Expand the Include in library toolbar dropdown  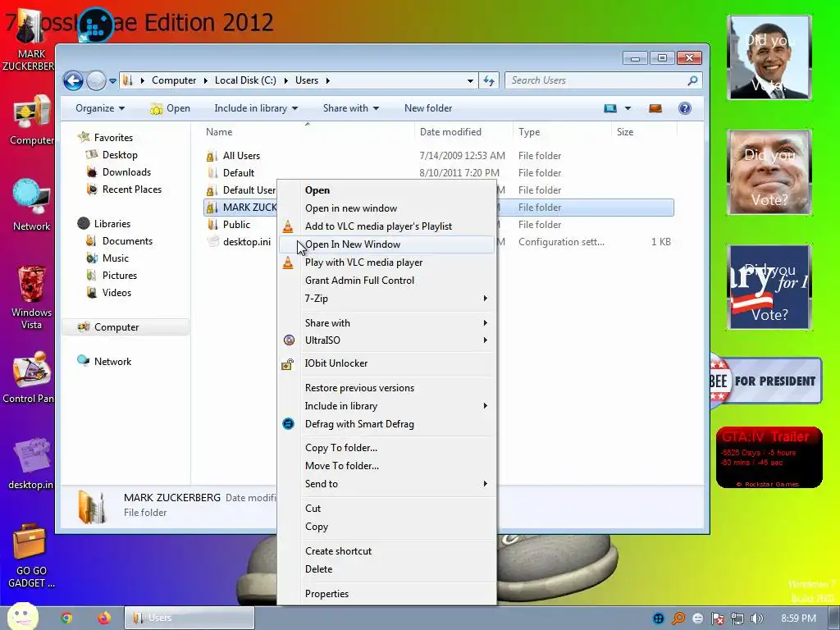256,108
